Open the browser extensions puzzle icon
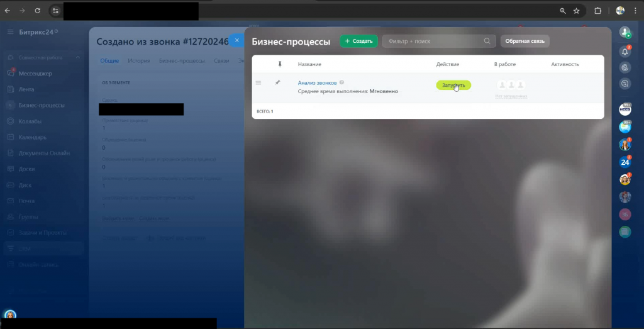 click(x=598, y=11)
